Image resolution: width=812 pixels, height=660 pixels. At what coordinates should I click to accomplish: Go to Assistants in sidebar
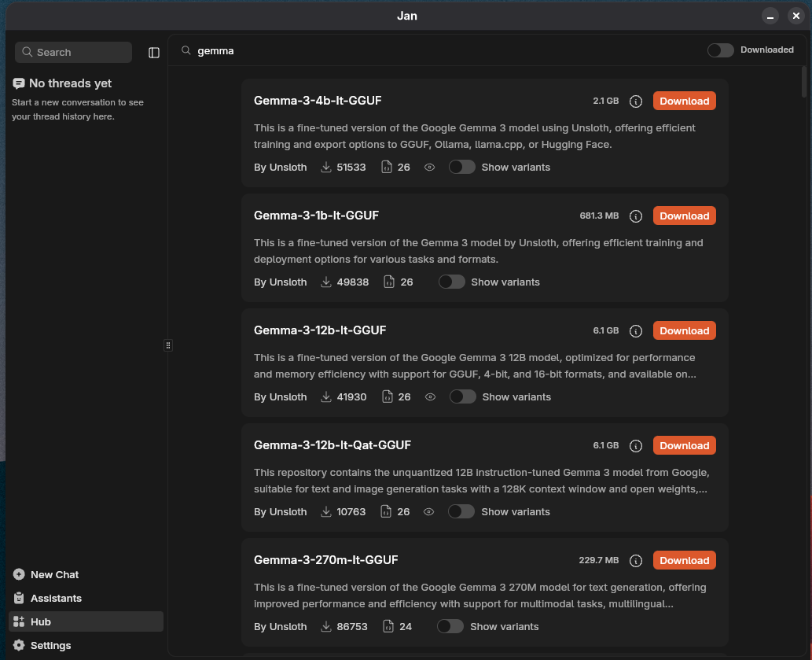56,598
